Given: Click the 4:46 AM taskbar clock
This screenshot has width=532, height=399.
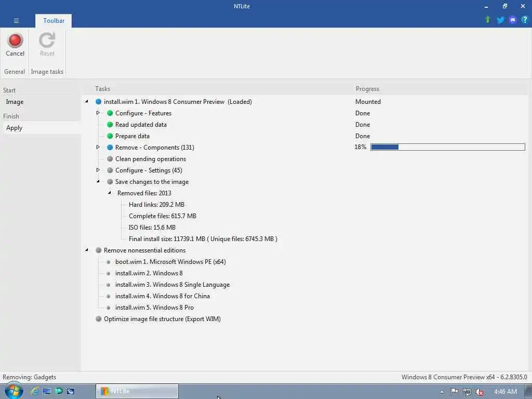Looking at the screenshot, I should coord(506,392).
